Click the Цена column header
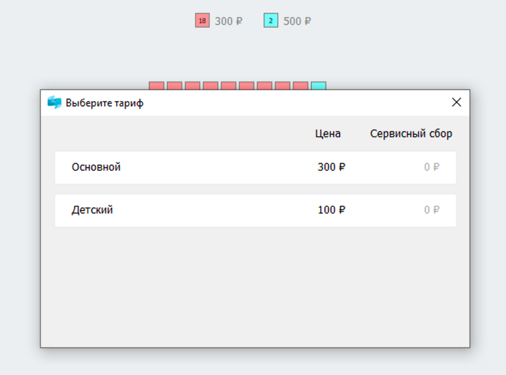506x375 pixels. coord(328,134)
